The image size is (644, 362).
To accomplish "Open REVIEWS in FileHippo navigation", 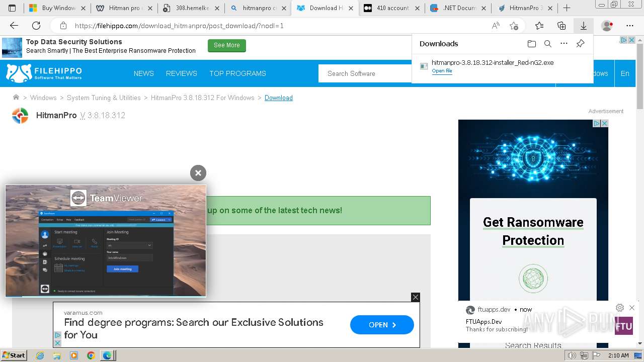I will click(182, 73).
